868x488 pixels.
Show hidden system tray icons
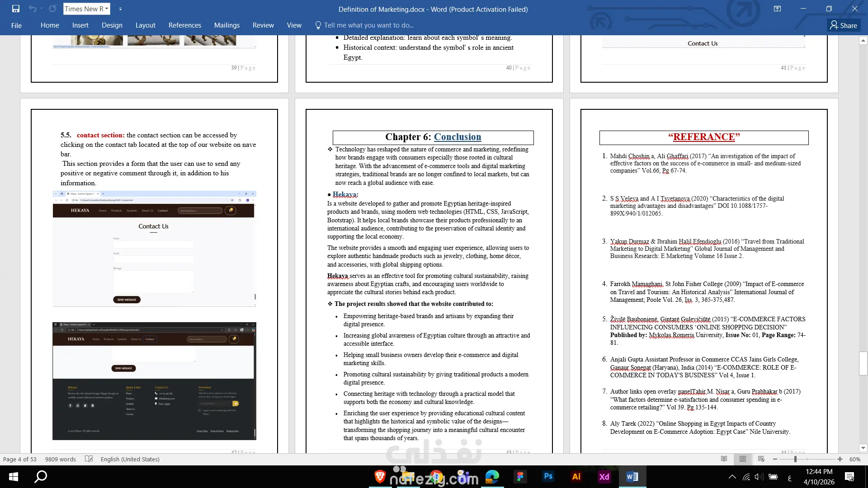732,477
